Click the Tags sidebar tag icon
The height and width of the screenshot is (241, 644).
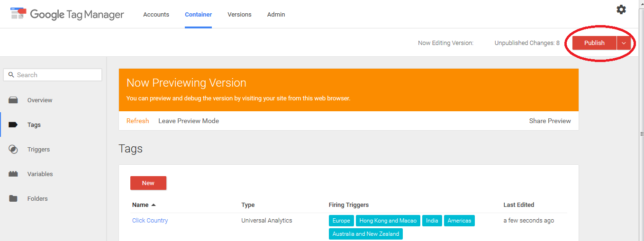click(x=13, y=125)
